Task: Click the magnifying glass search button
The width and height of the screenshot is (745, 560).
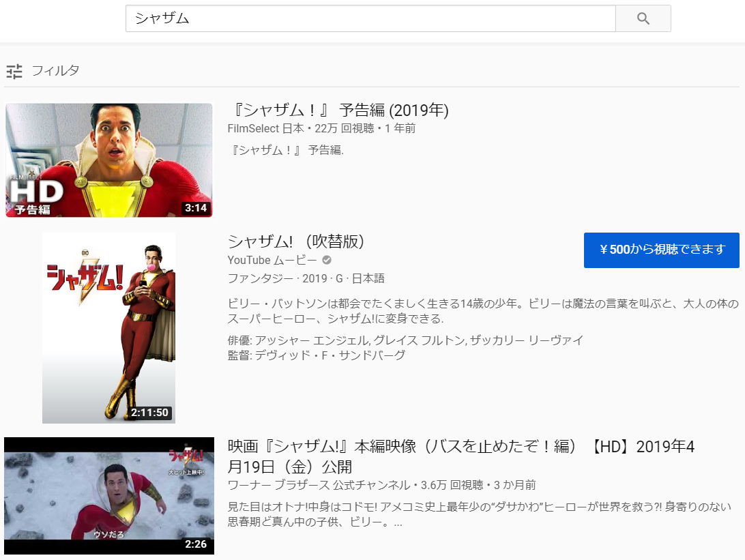Action: (643, 18)
